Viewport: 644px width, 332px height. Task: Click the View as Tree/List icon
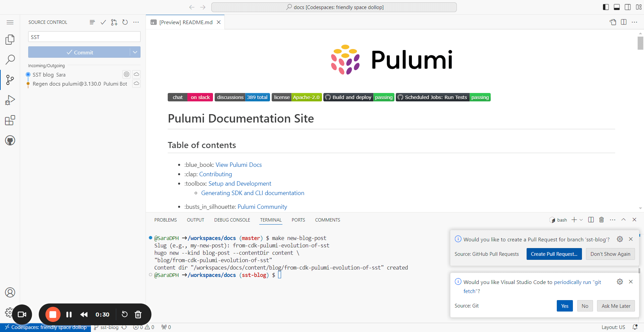pos(92,22)
